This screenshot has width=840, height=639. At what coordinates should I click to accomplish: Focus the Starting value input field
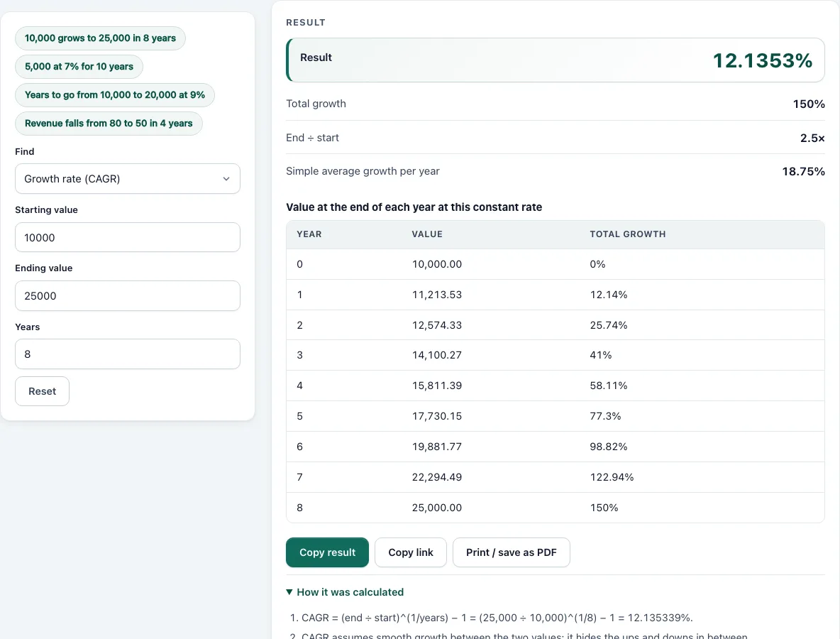click(x=128, y=237)
